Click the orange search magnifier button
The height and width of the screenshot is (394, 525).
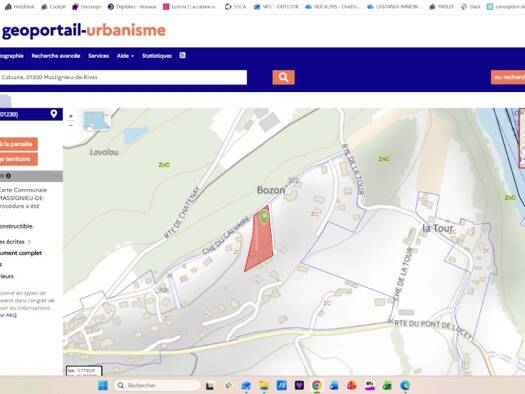click(x=283, y=77)
